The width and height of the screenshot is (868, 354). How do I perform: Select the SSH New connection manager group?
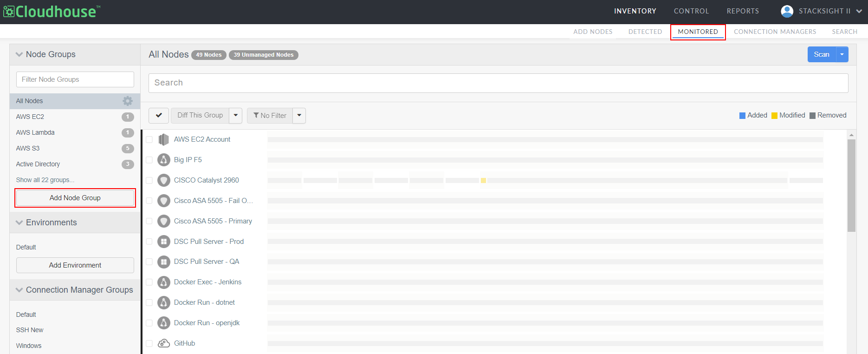coord(30,330)
